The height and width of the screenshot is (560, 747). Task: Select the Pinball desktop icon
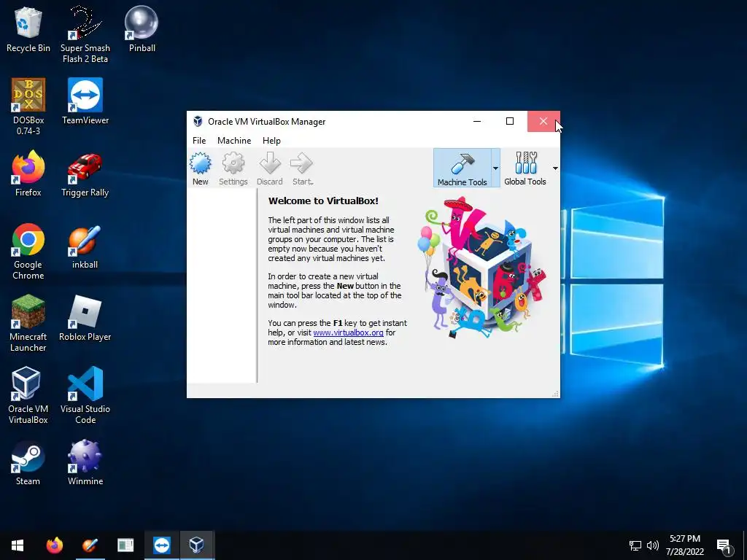pos(142,30)
